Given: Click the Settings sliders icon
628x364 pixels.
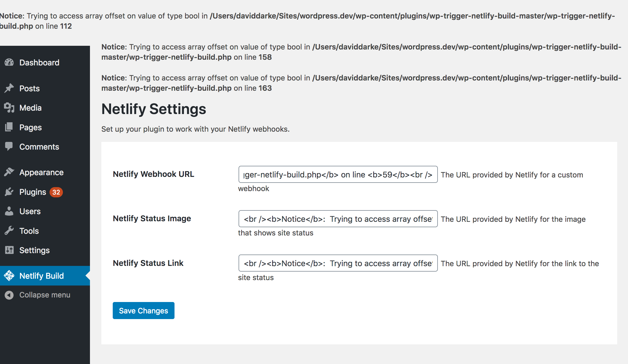Looking at the screenshot, I should [x=9, y=250].
